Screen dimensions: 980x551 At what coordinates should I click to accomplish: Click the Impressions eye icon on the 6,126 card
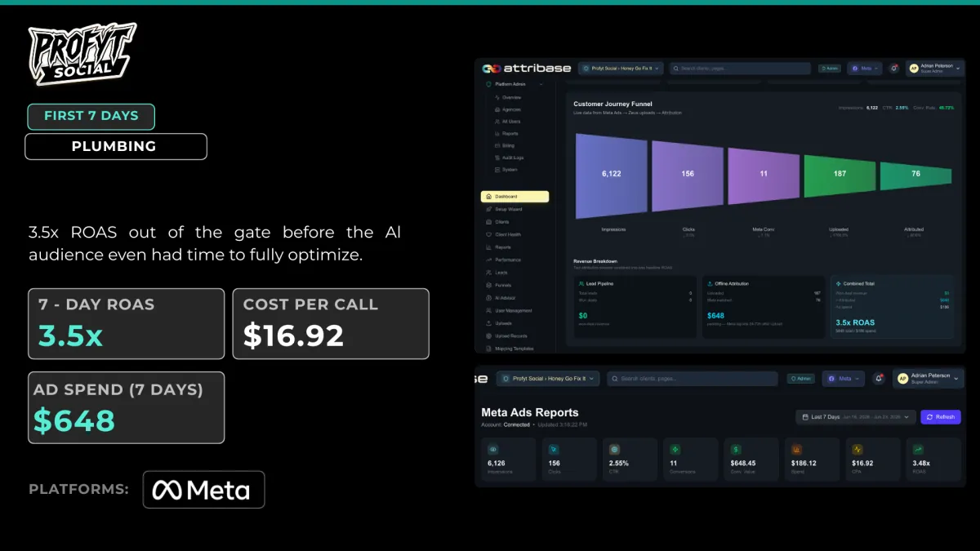[493, 449]
